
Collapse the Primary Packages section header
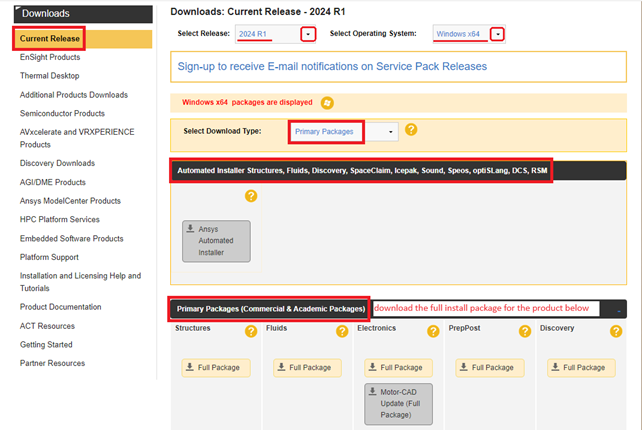(619, 311)
